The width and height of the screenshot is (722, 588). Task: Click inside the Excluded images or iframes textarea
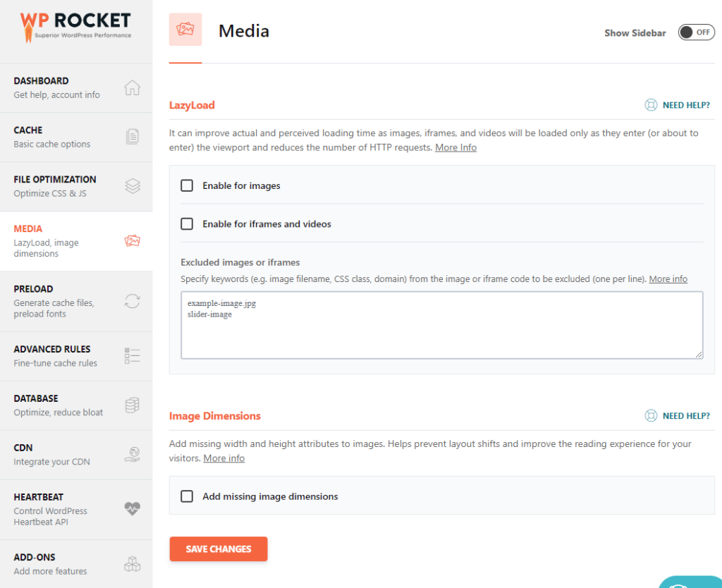pyautogui.click(x=441, y=324)
